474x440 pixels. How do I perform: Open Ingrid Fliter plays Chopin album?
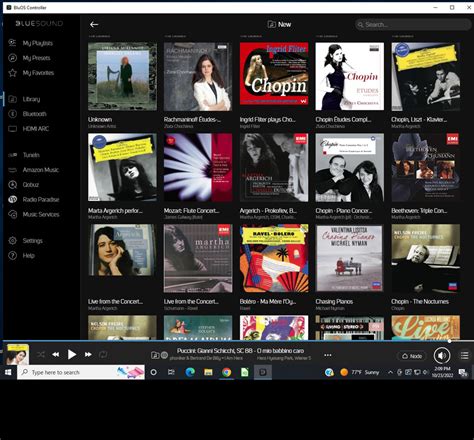click(274, 74)
